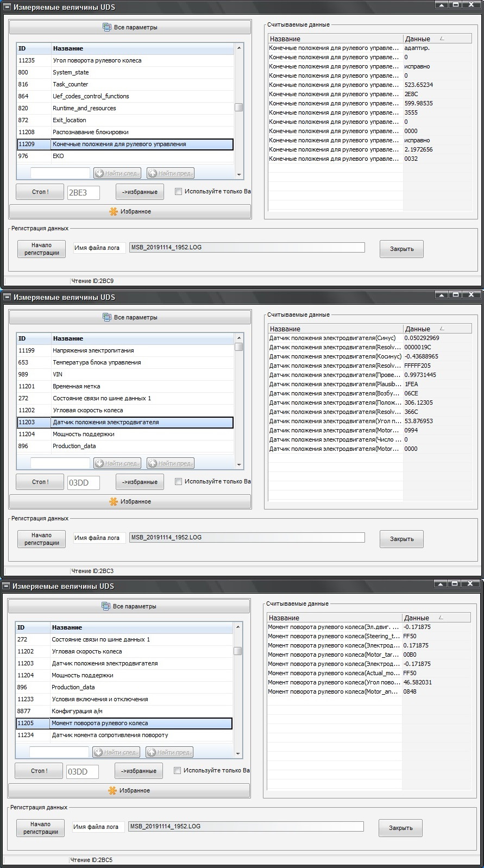Viewport: 484px width, 868px height.
Task: Click 'Все параметры' button in top window
Action: [x=130, y=27]
